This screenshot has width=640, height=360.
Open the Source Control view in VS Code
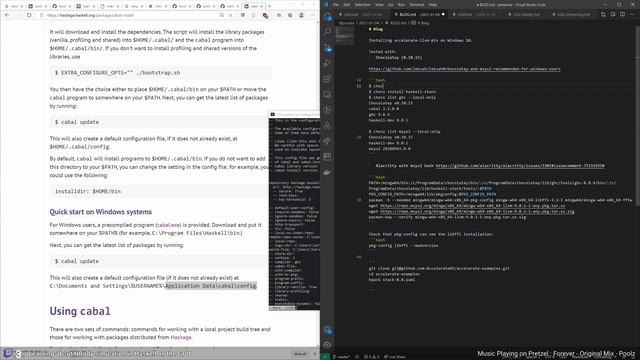327,47
